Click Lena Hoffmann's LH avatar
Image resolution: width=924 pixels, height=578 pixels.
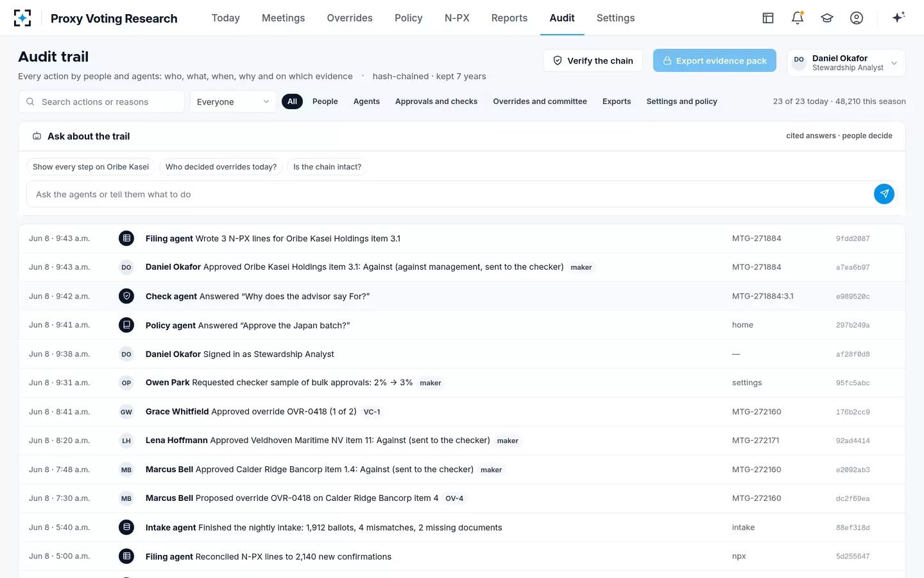point(126,441)
